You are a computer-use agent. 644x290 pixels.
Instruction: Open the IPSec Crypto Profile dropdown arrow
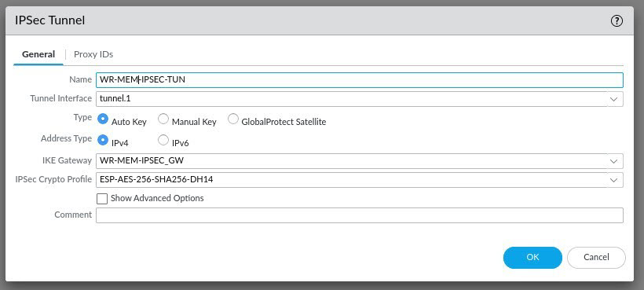(x=613, y=180)
